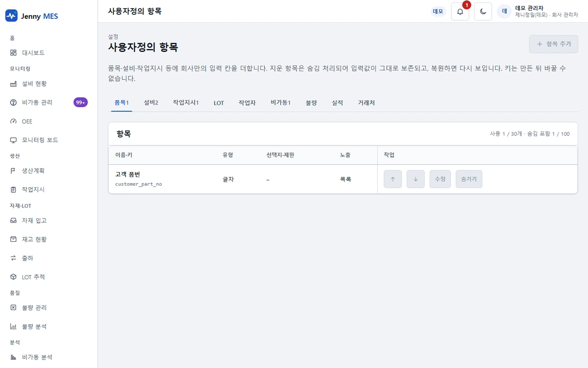The width and height of the screenshot is (588, 368).
Task: Open the notifications bell
Action: pyautogui.click(x=460, y=11)
